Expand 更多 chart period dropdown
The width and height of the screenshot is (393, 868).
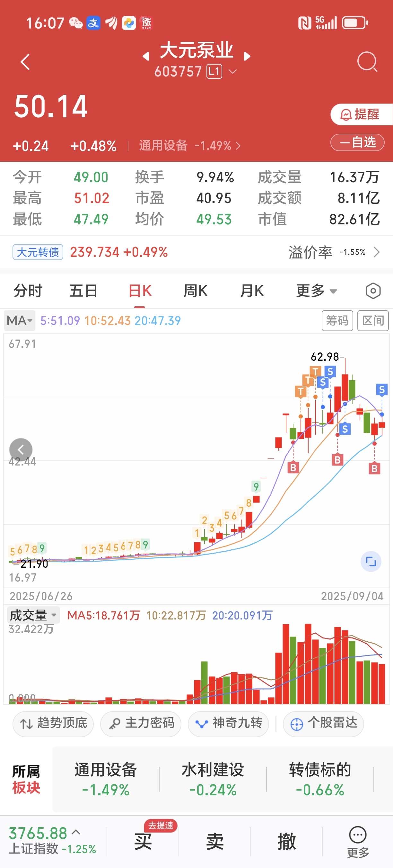tap(316, 291)
